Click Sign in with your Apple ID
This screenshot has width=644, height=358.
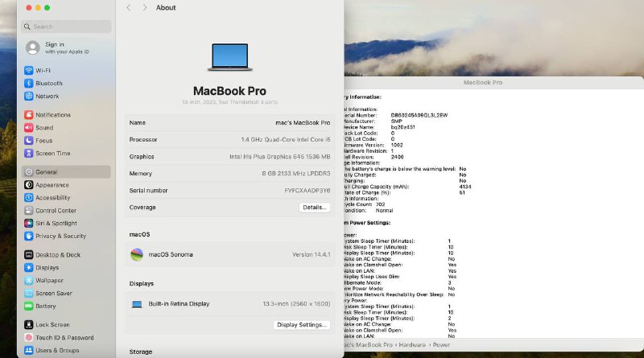click(x=67, y=47)
